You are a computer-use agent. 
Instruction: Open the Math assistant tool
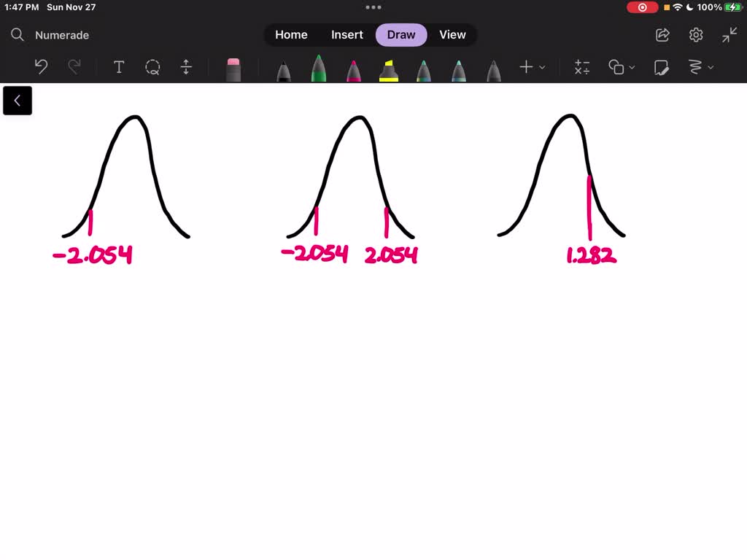[582, 67]
